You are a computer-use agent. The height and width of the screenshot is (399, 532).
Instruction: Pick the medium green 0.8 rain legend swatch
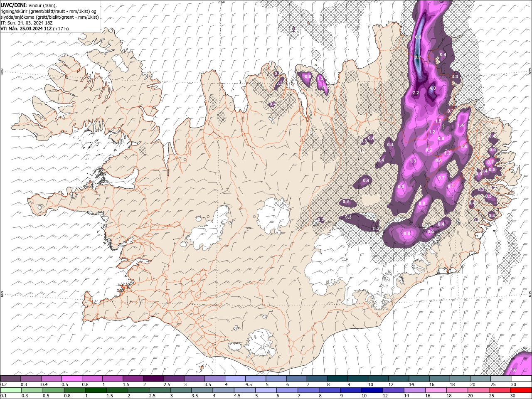[x=74, y=390]
